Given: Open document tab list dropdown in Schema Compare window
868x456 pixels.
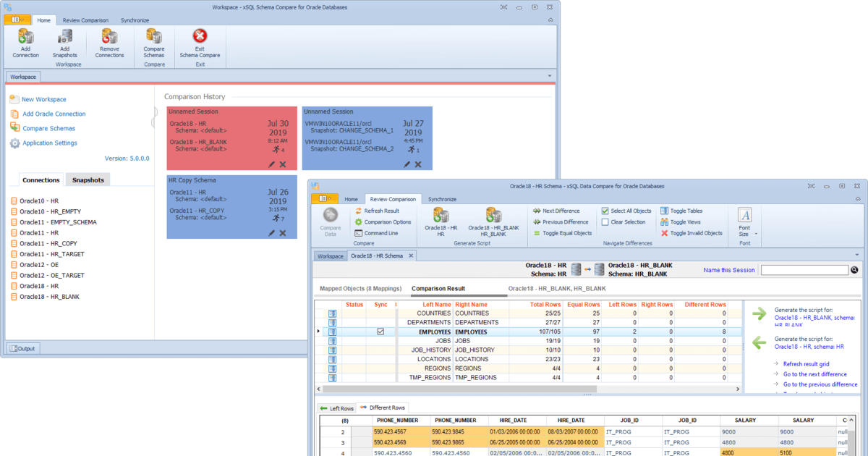Looking at the screenshot, I should (550, 76).
